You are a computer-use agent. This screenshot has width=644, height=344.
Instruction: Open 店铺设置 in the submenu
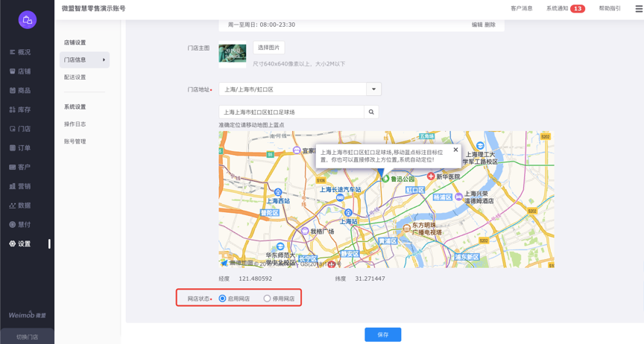(x=75, y=42)
